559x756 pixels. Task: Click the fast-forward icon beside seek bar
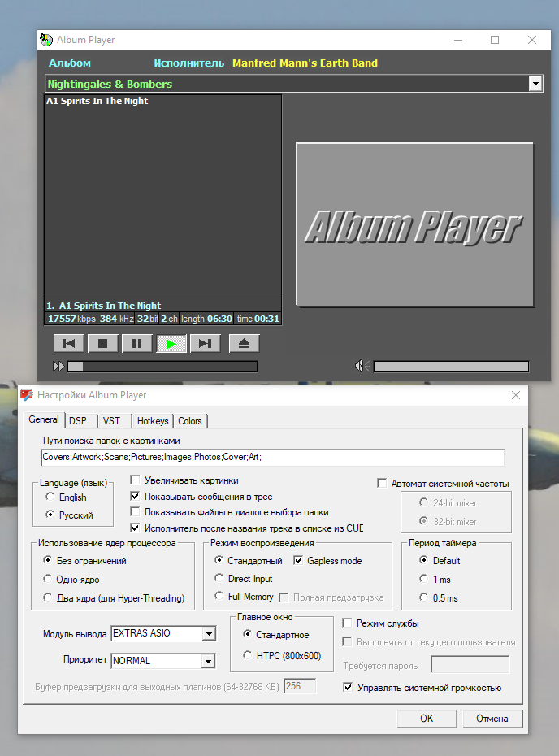point(58,367)
